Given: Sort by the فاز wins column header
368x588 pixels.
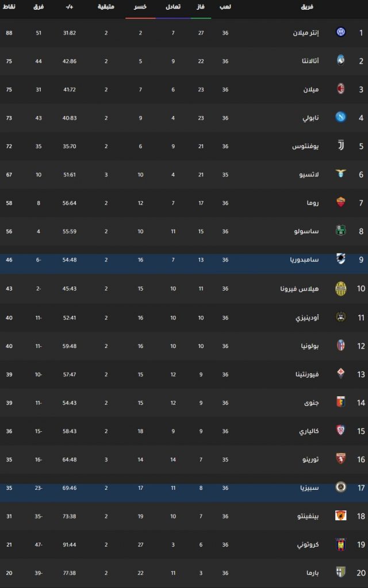Looking at the screenshot, I should [201, 7].
